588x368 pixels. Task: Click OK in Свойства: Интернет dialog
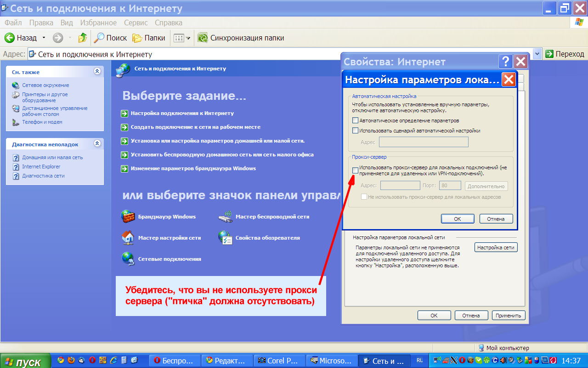coord(434,316)
